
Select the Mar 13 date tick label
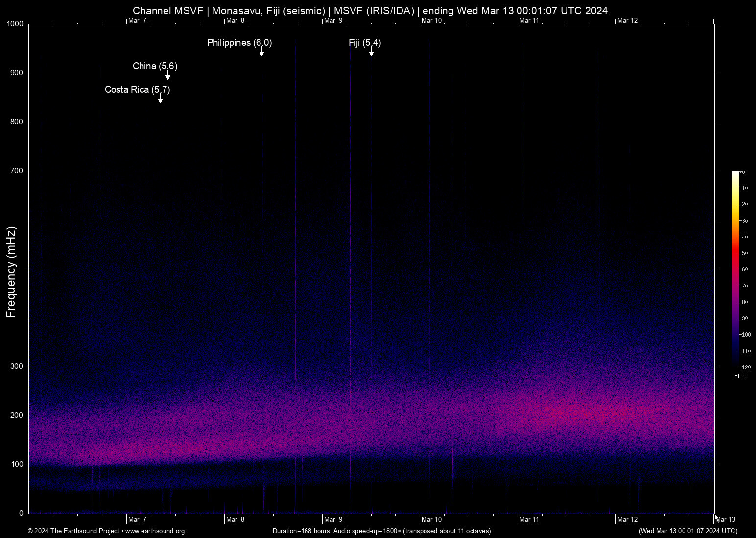726,519
